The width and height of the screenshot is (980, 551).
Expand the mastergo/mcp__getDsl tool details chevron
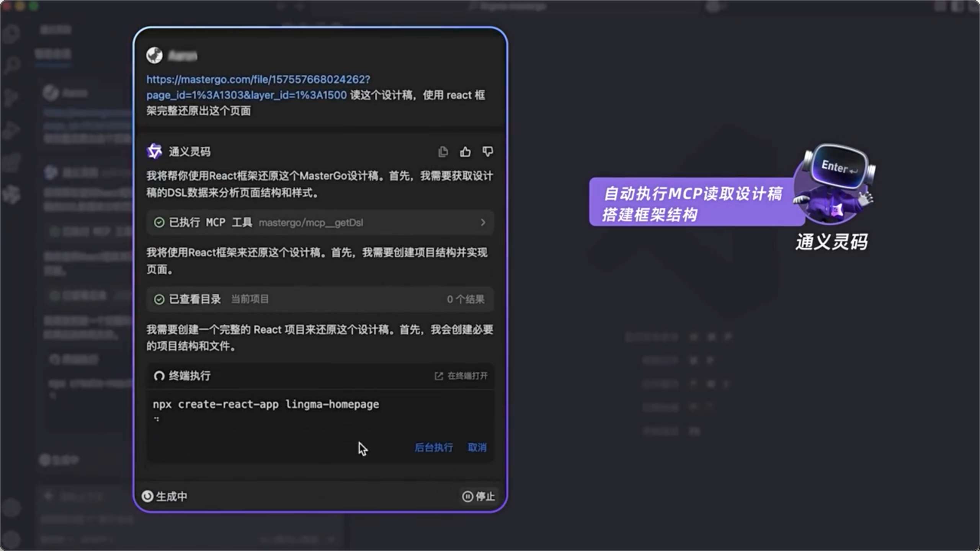(483, 222)
